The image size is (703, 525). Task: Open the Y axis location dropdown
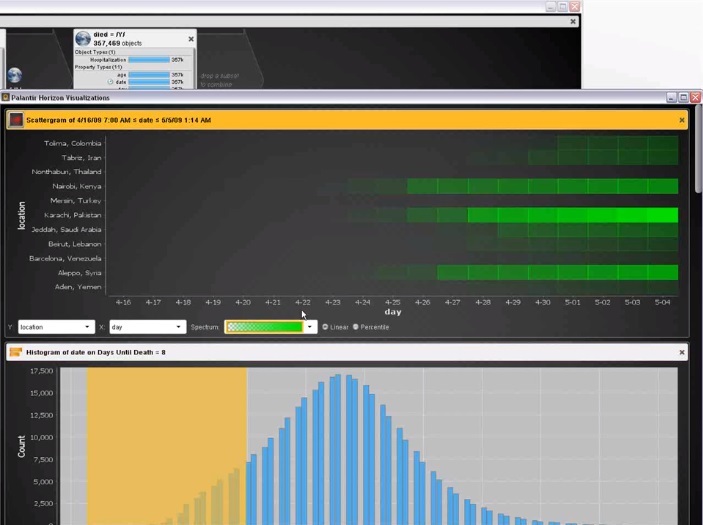(x=56, y=327)
